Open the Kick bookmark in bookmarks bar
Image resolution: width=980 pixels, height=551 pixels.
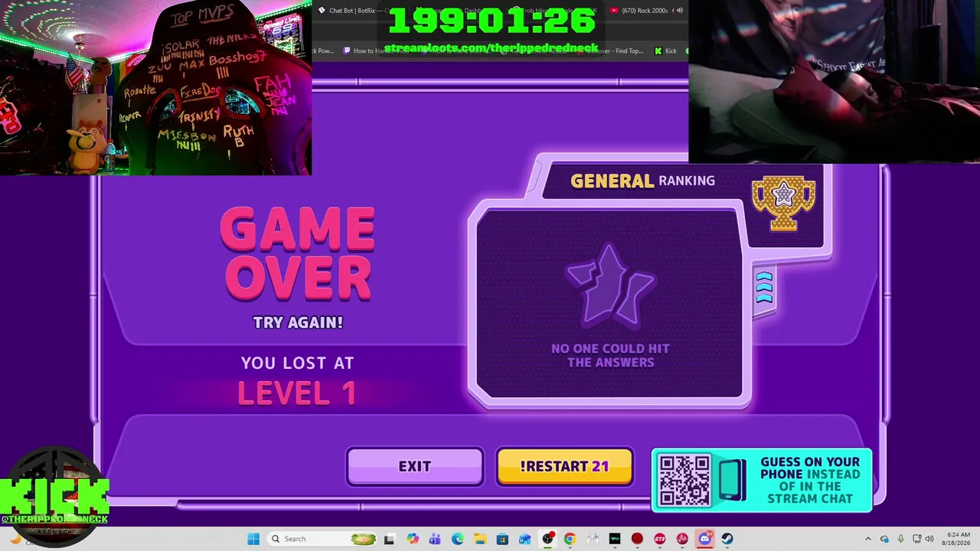pos(666,51)
